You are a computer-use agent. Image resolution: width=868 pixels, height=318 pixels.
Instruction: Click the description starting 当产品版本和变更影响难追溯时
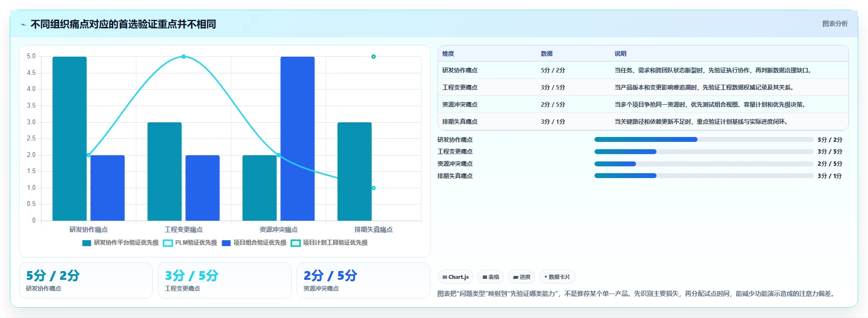pos(705,88)
